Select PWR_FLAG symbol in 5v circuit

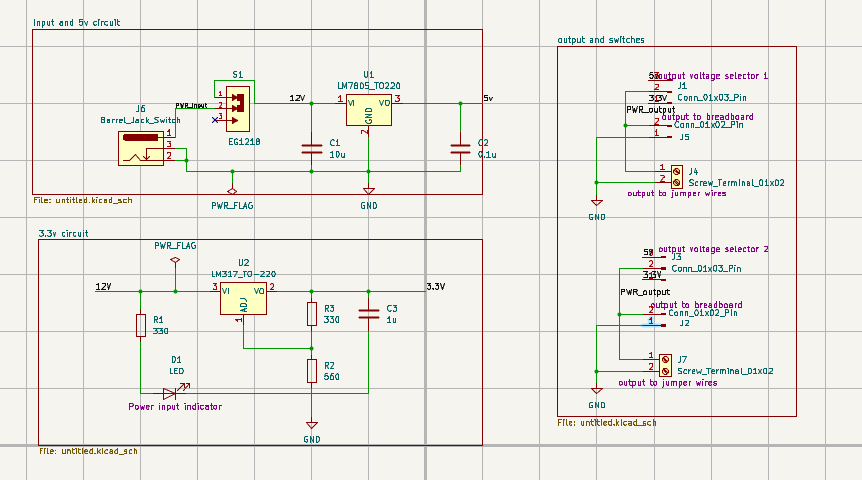(x=232, y=190)
